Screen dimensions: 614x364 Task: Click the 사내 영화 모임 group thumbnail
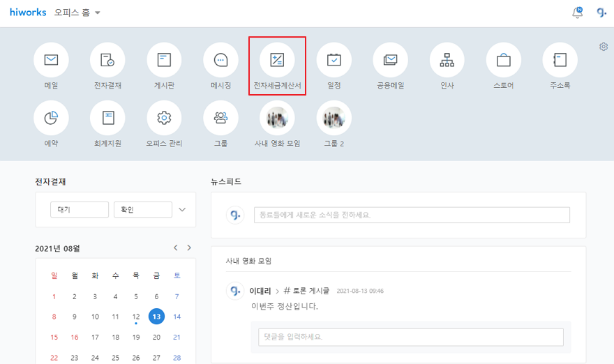pyautogui.click(x=277, y=118)
